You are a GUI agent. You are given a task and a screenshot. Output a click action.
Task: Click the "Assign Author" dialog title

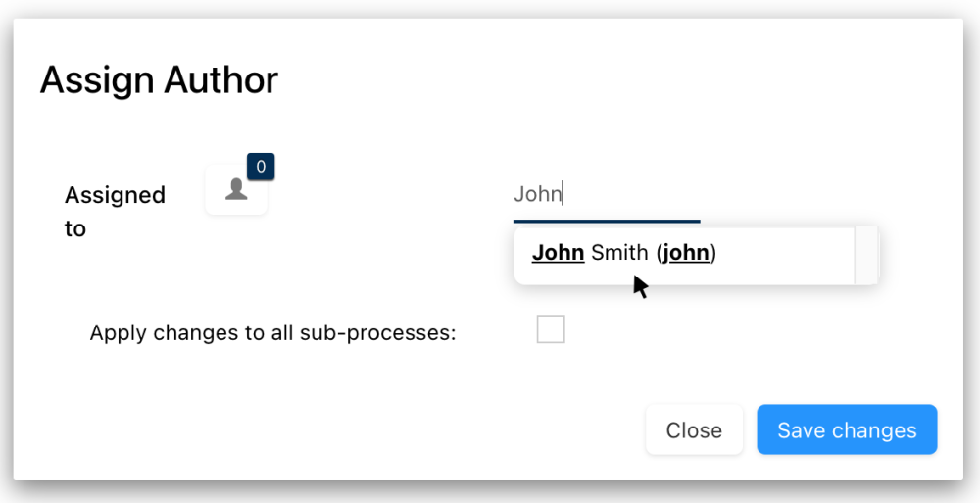pyautogui.click(x=159, y=80)
